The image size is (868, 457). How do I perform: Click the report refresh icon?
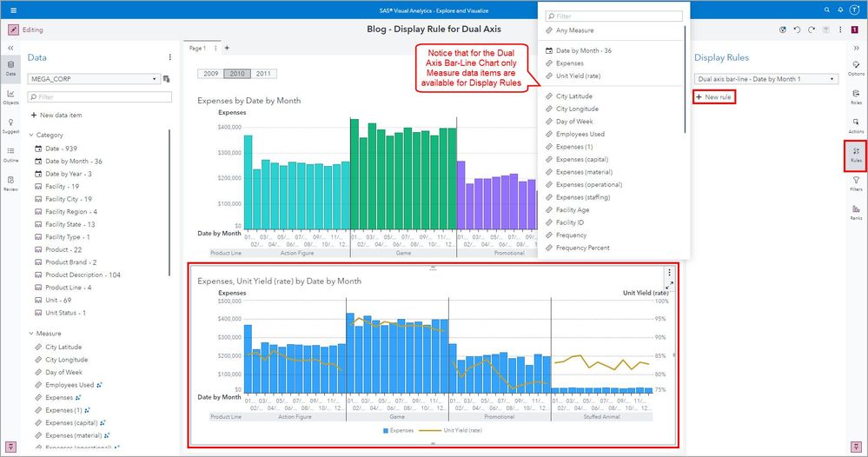click(x=783, y=30)
